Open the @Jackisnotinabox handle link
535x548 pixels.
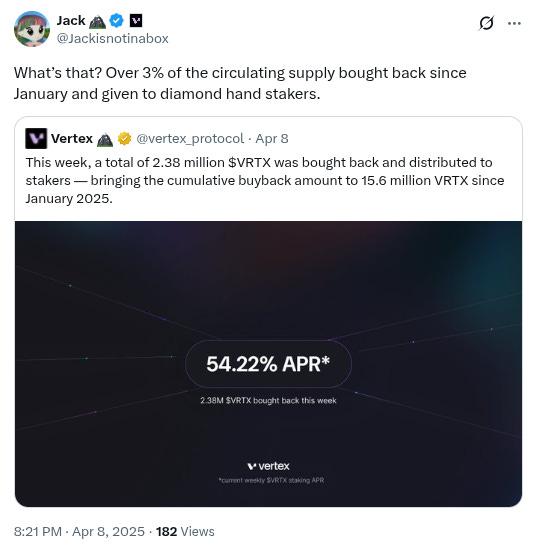pyautogui.click(x=113, y=38)
